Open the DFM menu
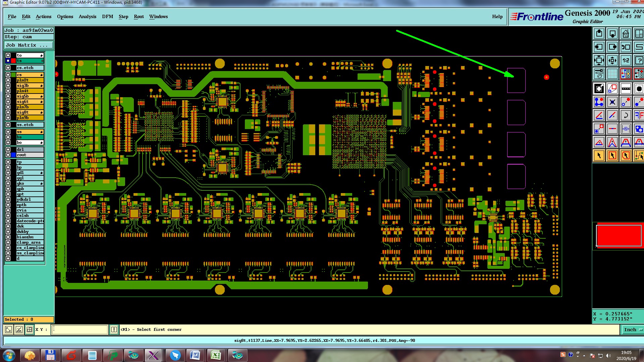Viewport: 644px width, 362px height. pyautogui.click(x=107, y=16)
